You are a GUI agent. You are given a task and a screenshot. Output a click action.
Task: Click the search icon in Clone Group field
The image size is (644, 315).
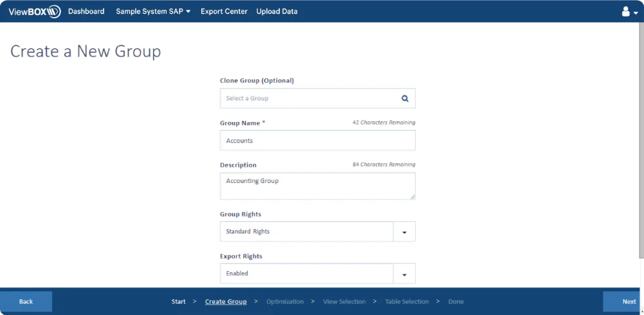pyautogui.click(x=405, y=98)
